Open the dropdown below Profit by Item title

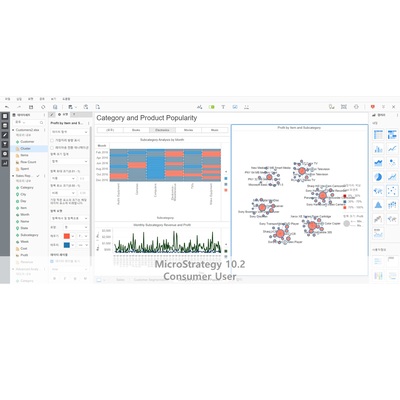point(69,132)
